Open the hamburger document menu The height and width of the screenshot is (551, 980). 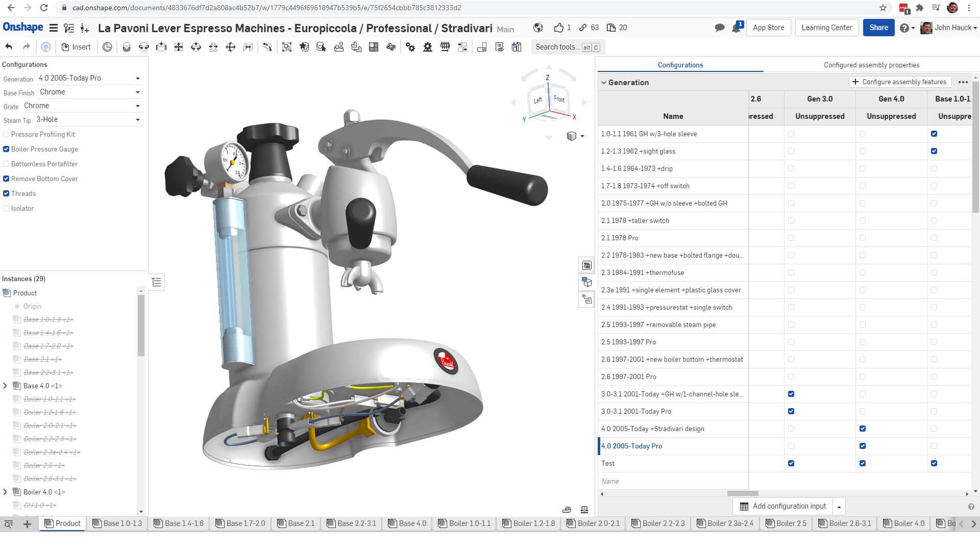54,28
